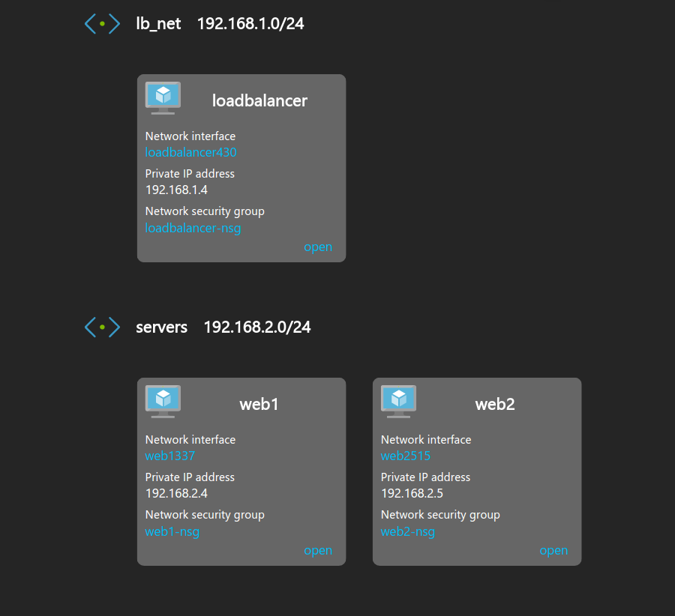Click the web1 virtual machine icon
This screenshot has height=616, width=675.
tap(163, 401)
